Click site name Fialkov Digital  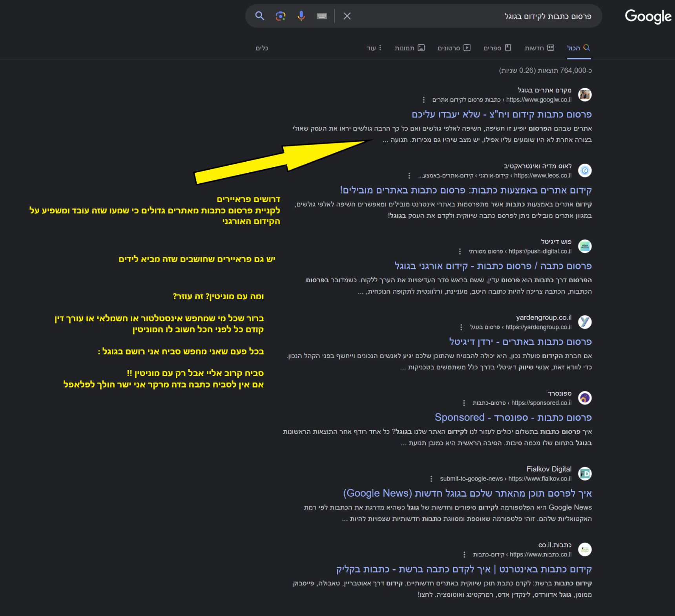[549, 469]
